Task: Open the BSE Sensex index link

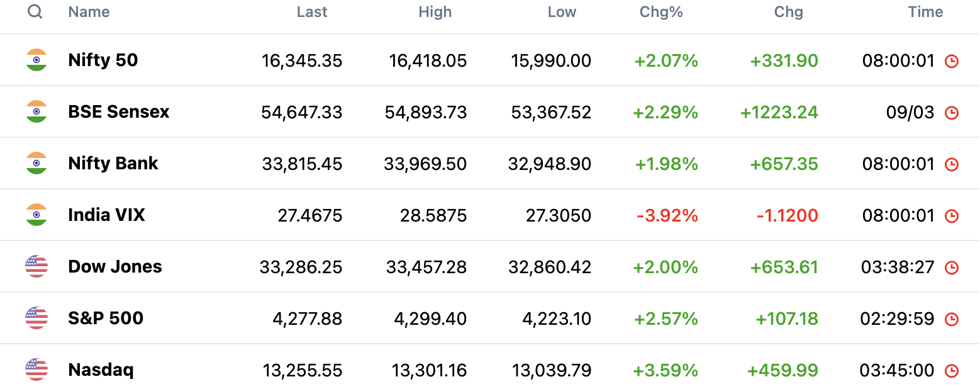Action: pyautogui.click(x=119, y=112)
